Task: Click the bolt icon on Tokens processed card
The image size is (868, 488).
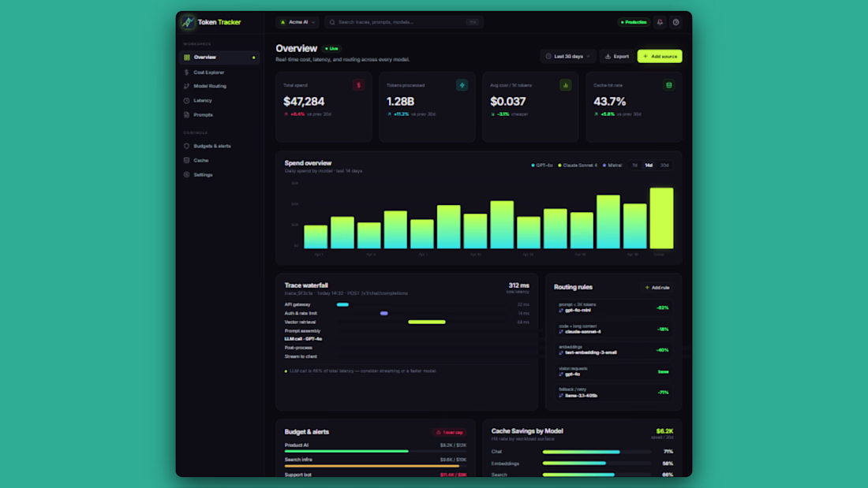Action: point(462,85)
